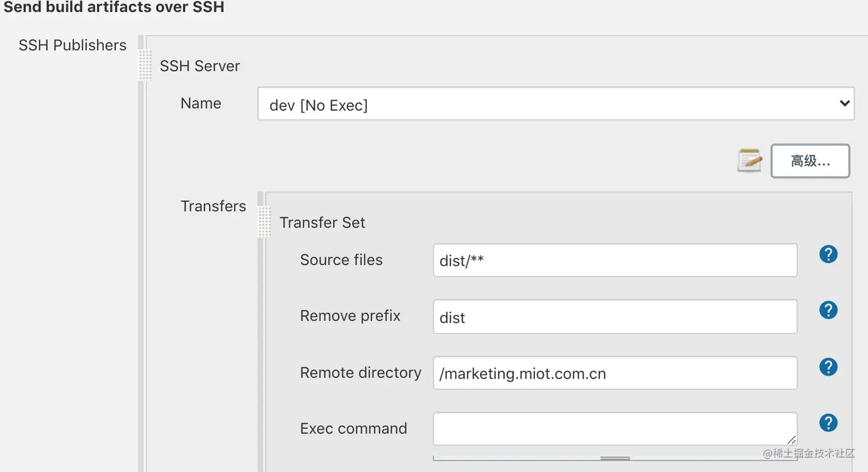This screenshot has width=868, height=472.
Task: Click the Send build artifacts over SSH heading
Action: pos(114,7)
